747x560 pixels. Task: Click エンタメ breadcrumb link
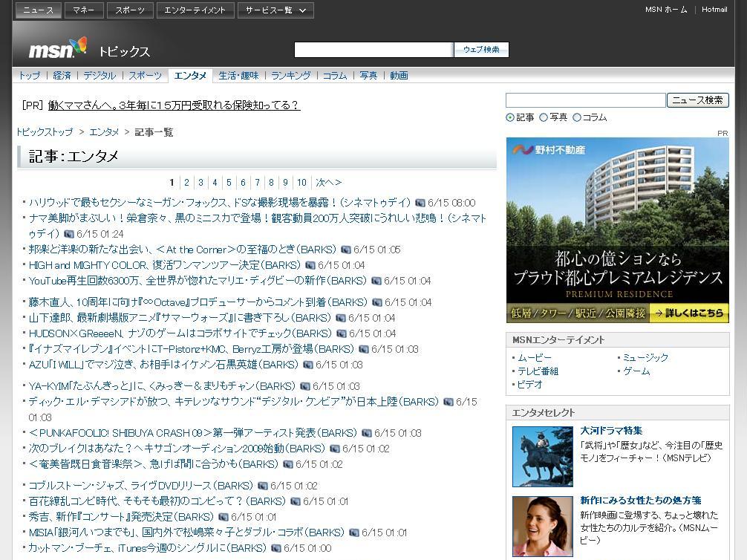(x=104, y=132)
